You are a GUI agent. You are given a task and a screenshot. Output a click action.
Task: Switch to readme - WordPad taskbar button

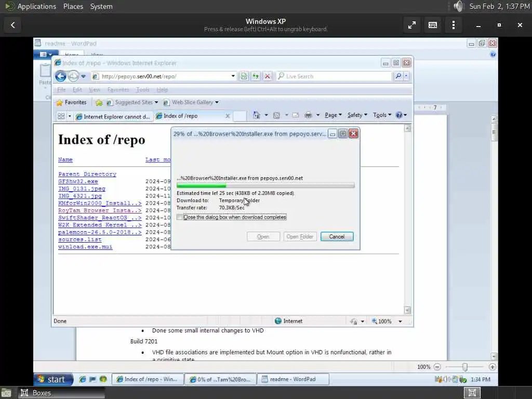tap(293, 379)
